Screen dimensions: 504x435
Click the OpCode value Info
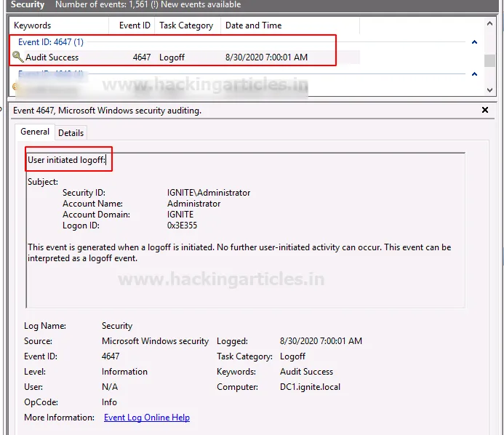point(109,402)
